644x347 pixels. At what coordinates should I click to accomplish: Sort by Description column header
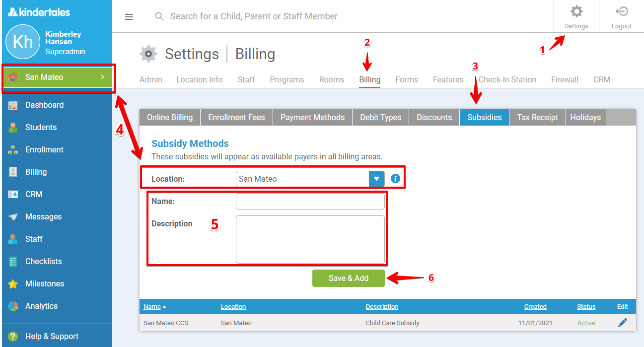pyautogui.click(x=382, y=306)
